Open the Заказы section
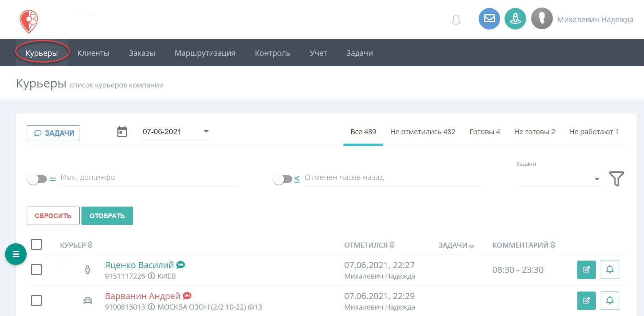Image resolution: width=644 pixels, height=316 pixels. (x=142, y=53)
